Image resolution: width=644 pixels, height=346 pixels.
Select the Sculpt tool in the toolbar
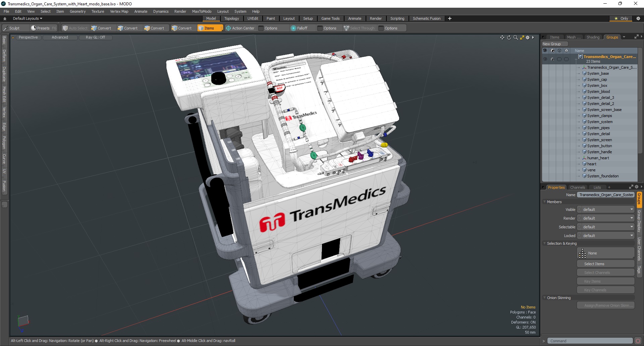pos(12,28)
